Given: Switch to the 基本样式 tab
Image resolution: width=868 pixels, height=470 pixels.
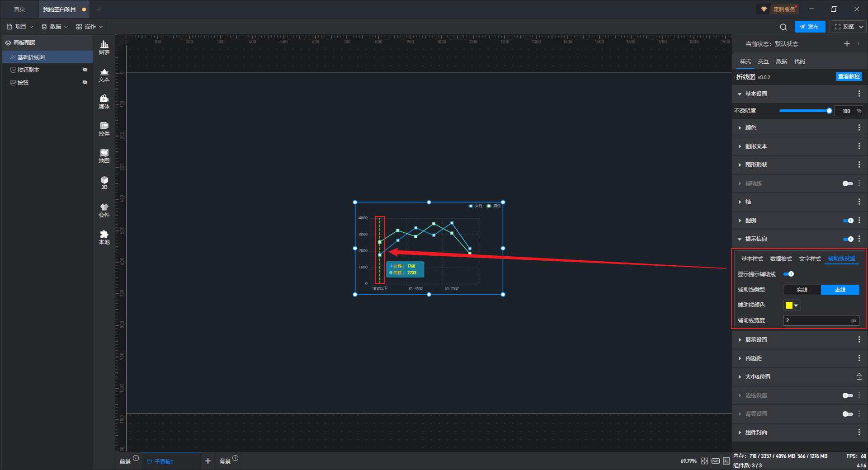Looking at the screenshot, I should 752,259.
